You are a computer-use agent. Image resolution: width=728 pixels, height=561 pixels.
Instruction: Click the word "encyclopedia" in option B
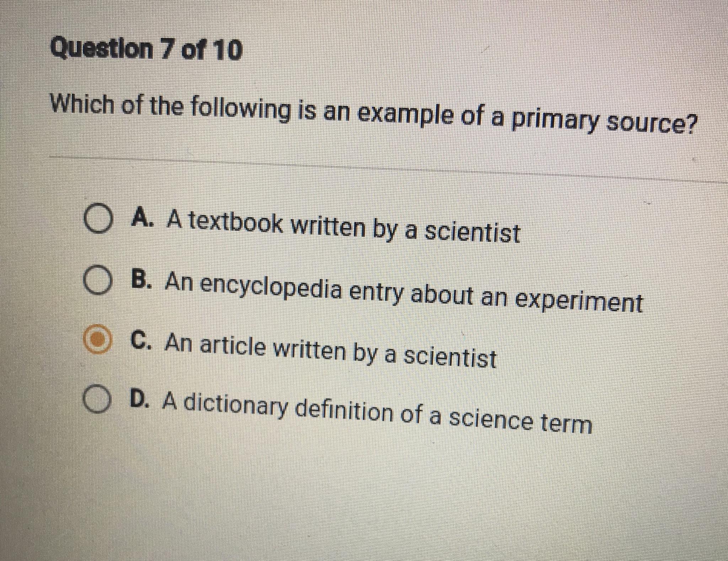click(x=272, y=287)
